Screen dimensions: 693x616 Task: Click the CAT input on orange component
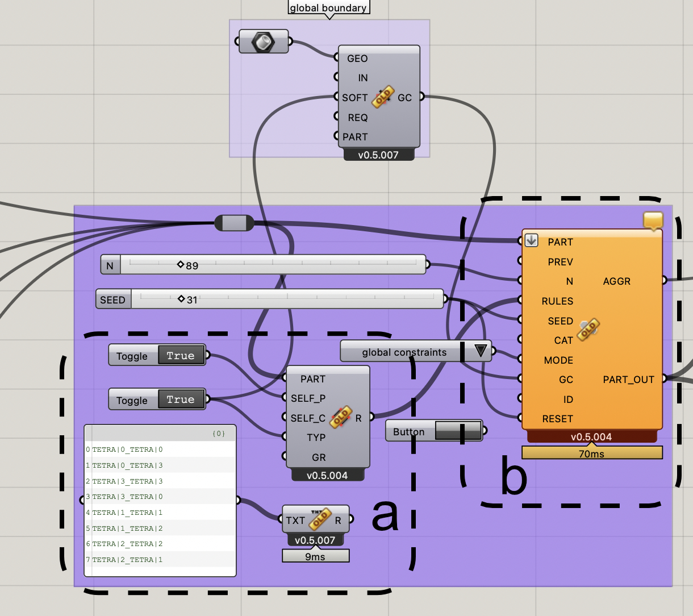563,340
